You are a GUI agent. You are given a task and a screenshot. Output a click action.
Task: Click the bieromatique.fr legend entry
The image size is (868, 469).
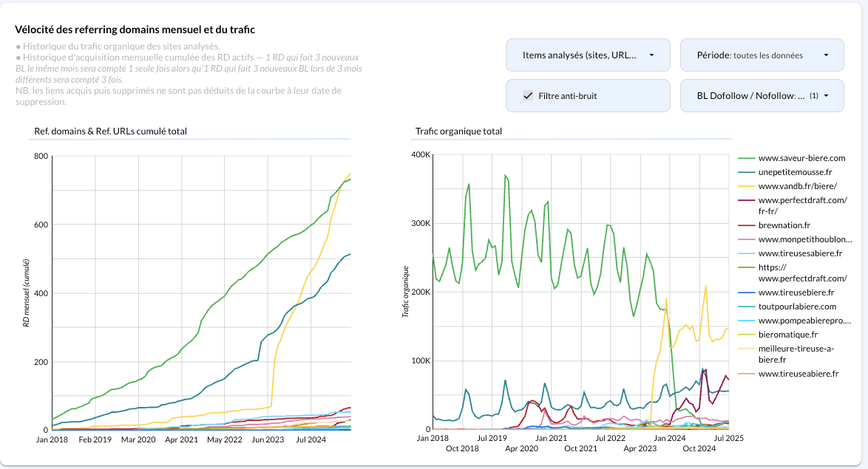[787, 335]
